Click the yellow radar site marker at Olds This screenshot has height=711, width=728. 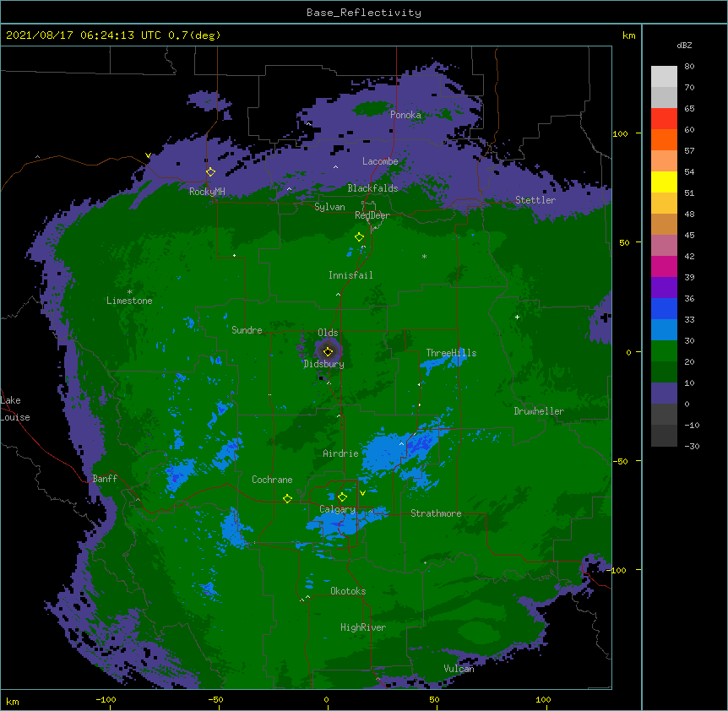(328, 351)
